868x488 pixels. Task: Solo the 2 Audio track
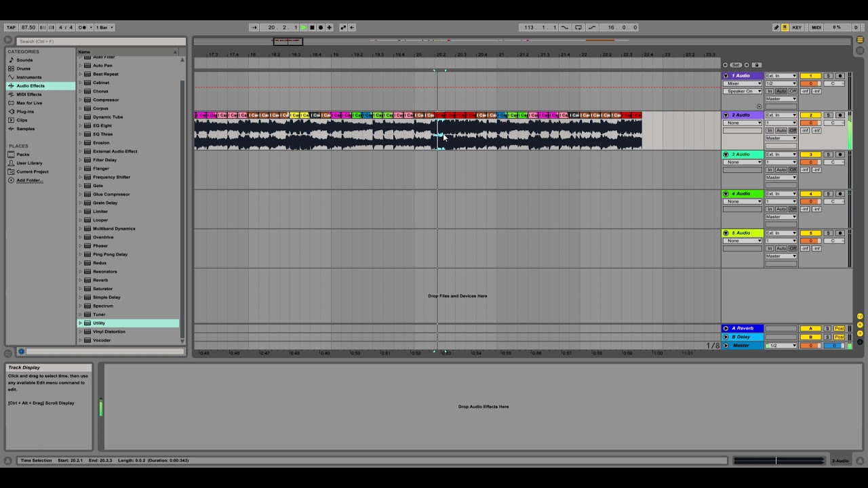[x=828, y=115]
